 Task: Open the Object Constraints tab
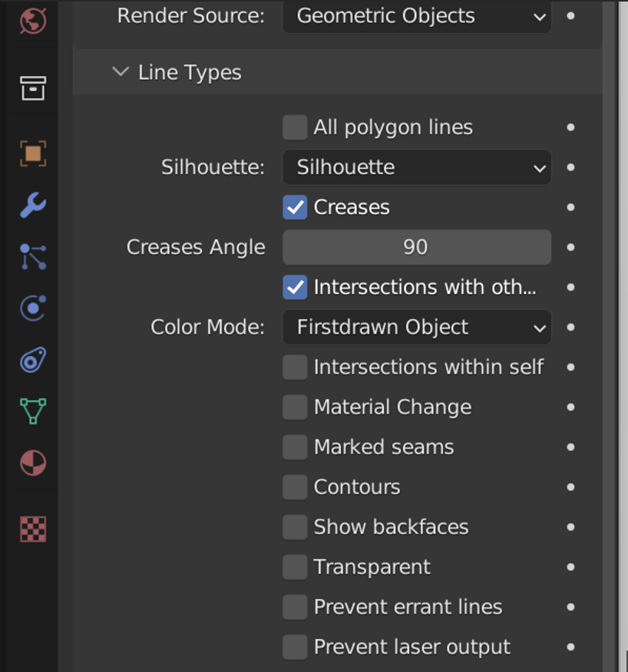click(x=32, y=360)
